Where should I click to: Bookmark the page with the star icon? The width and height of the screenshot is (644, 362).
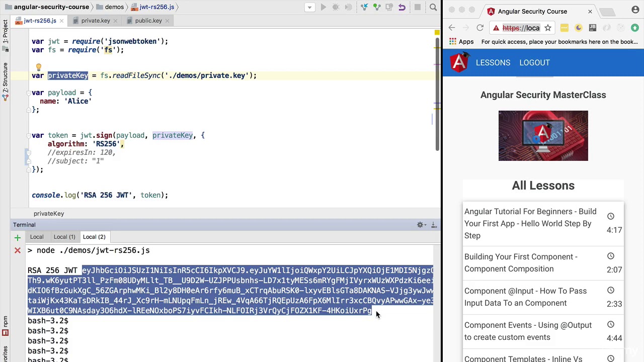(548, 28)
